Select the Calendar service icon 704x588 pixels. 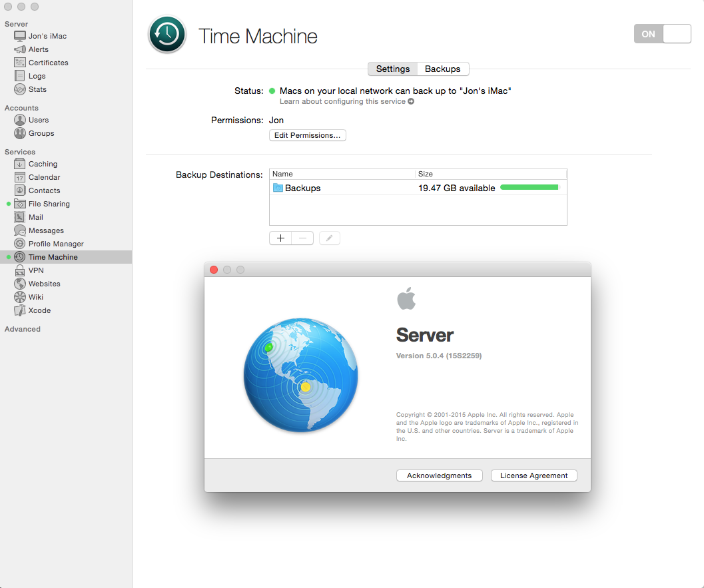[x=20, y=177]
